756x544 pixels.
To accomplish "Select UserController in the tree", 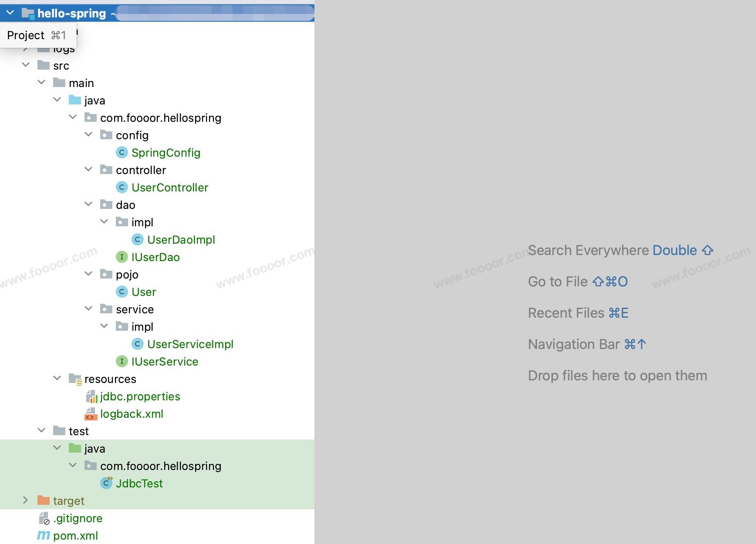I will pyautogui.click(x=169, y=188).
